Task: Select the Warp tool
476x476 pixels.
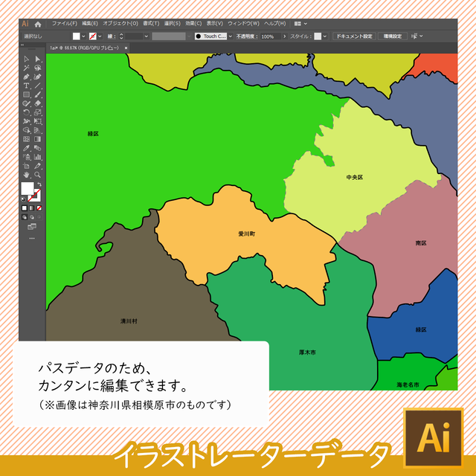Action: tap(27, 121)
